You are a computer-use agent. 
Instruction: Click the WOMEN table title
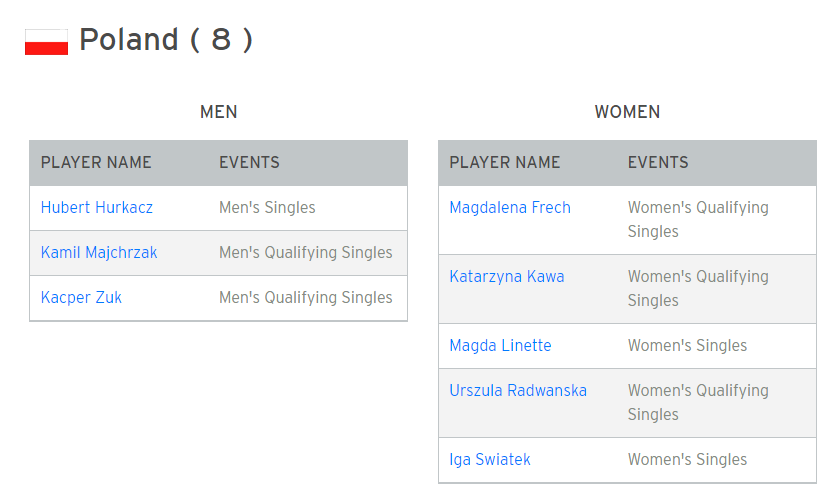point(627,112)
